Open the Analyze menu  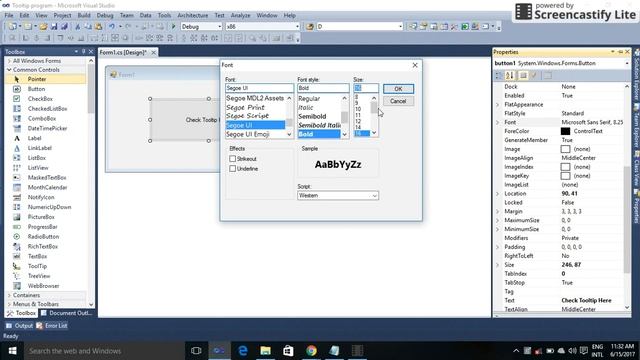coord(240,16)
